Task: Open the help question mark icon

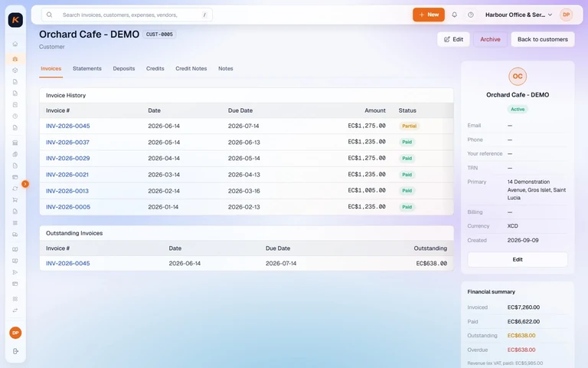Action: click(x=471, y=15)
